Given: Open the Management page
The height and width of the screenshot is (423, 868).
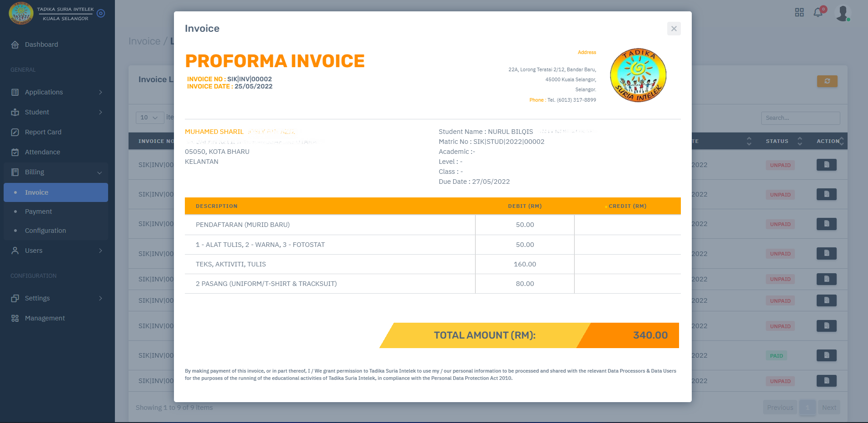Looking at the screenshot, I should coord(45,318).
